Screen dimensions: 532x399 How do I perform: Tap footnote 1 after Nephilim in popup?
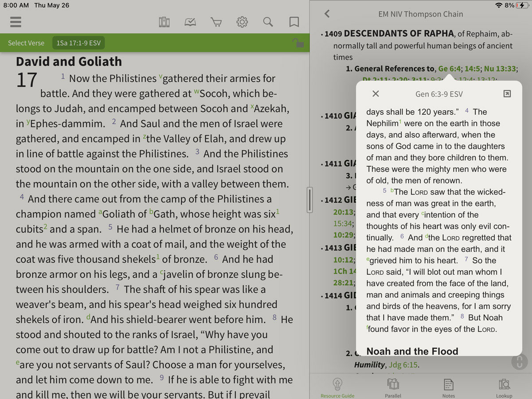click(x=400, y=121)
